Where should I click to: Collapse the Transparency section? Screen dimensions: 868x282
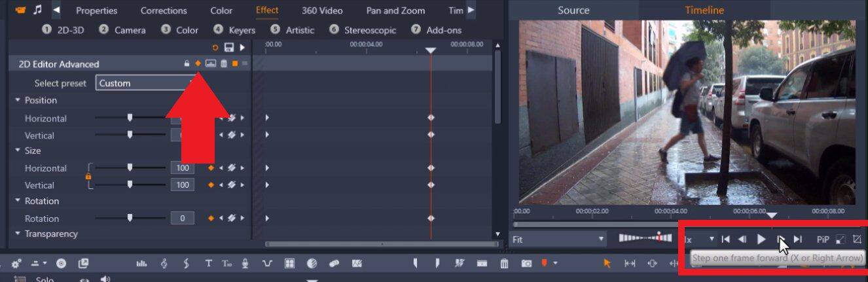pyautogui.click(x=18, y=234)
